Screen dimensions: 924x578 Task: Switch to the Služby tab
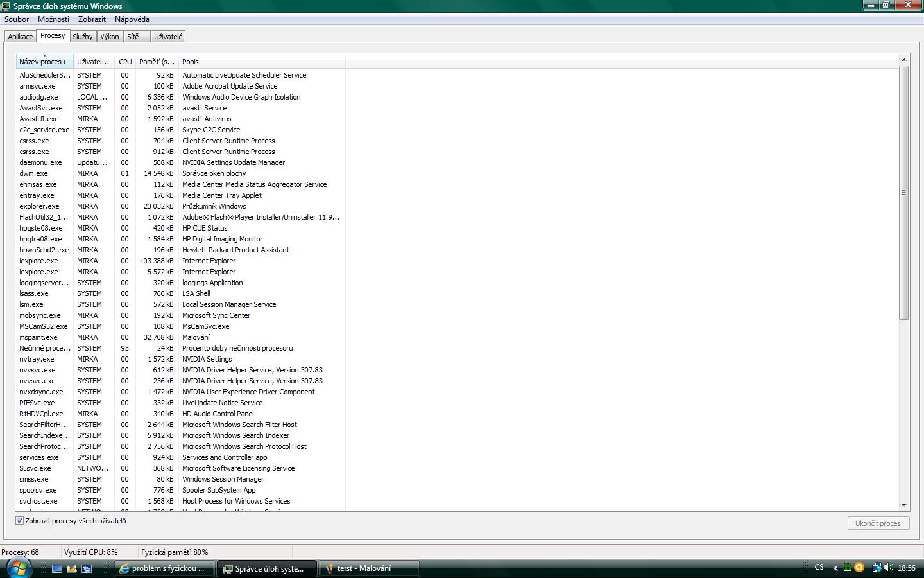(x=82, y=37)
